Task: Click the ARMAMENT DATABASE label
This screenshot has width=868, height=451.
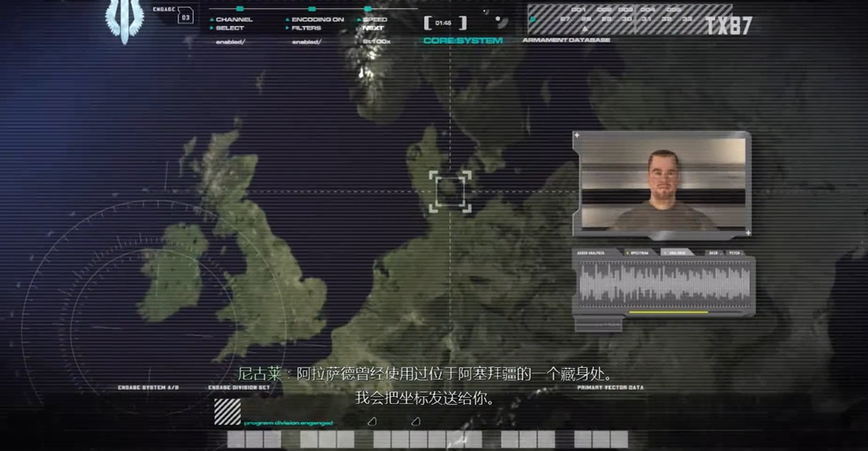Action: pos(565,40)
